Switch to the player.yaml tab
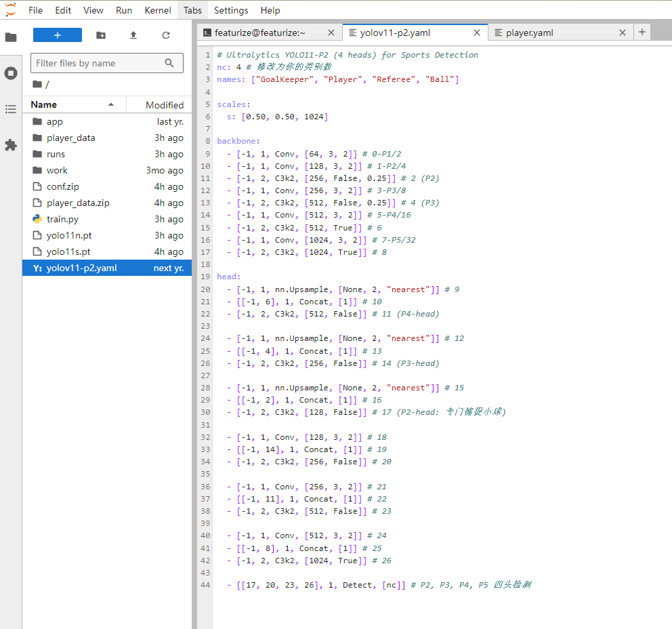The image size is (672, 629). point(529,33)
